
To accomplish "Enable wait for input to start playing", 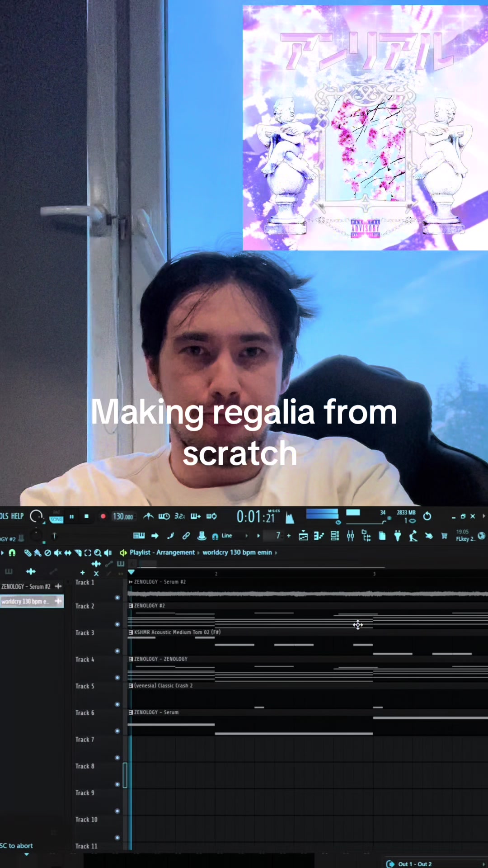I will [164, 516].
